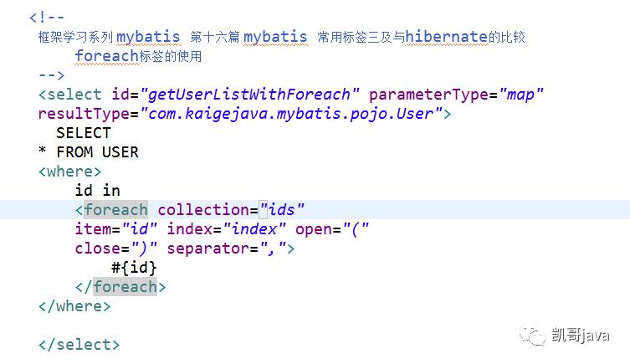Click the closing </where> tag
630x364 pixels.
click(x=74, y=306)
